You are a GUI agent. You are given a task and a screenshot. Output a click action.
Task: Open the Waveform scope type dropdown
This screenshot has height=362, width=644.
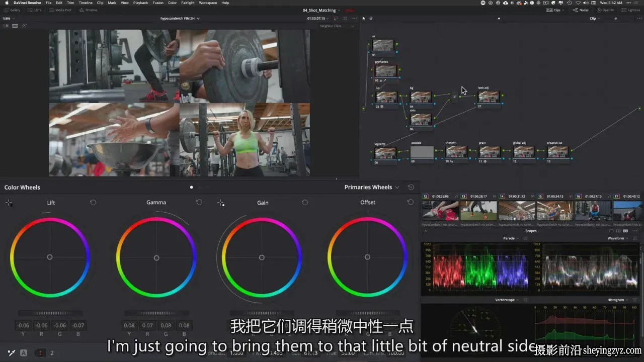tap(618, 238)
